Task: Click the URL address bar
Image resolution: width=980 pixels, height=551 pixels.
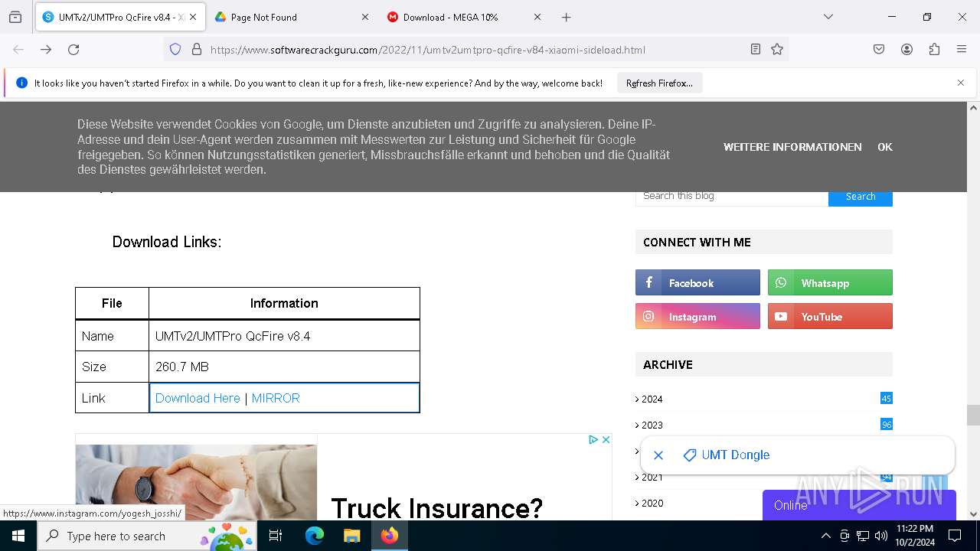Action: pos(475,50)
